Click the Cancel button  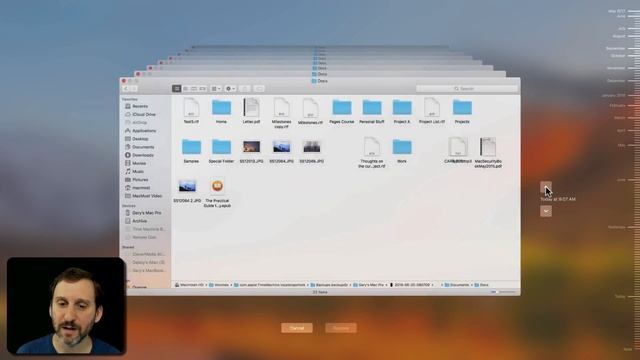point(297,328)
